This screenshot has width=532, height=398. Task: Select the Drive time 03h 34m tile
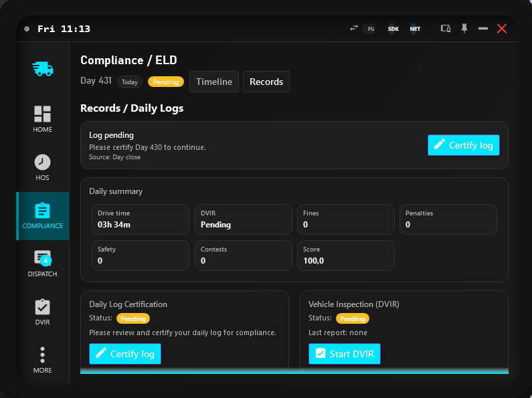pyautogui.click(x=141, y=219)
